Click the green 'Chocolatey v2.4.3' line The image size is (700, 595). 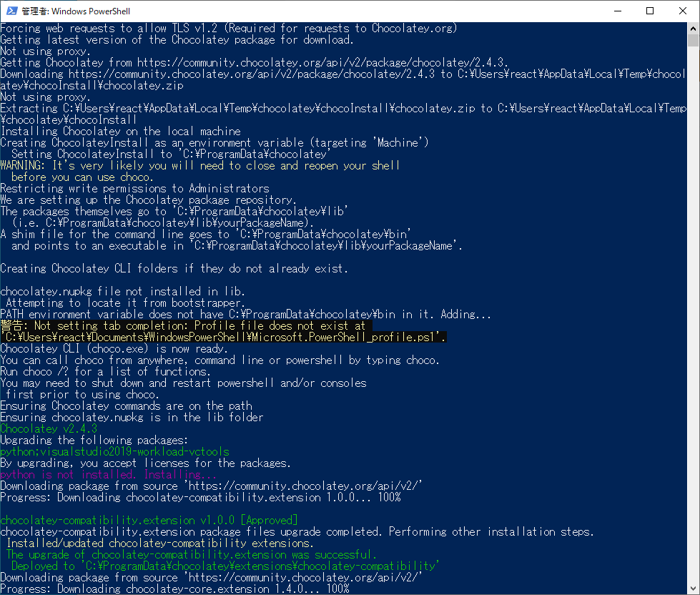[x=49, y=429]
